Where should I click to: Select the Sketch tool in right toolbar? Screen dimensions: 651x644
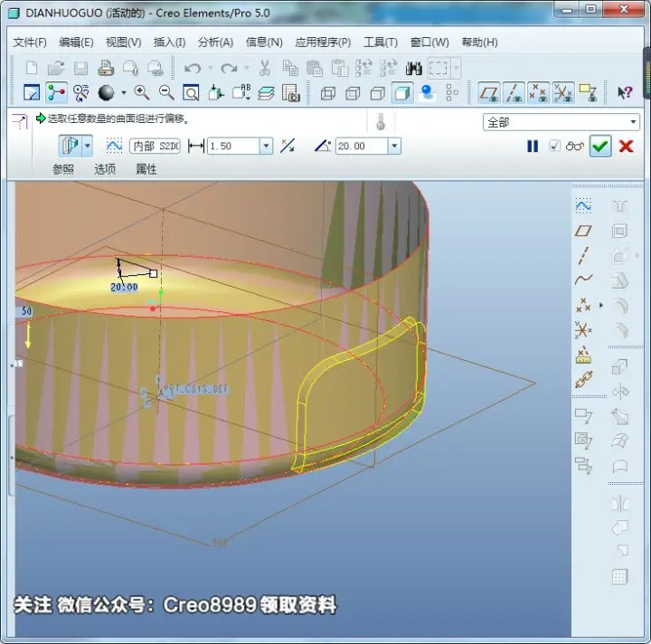583,205
